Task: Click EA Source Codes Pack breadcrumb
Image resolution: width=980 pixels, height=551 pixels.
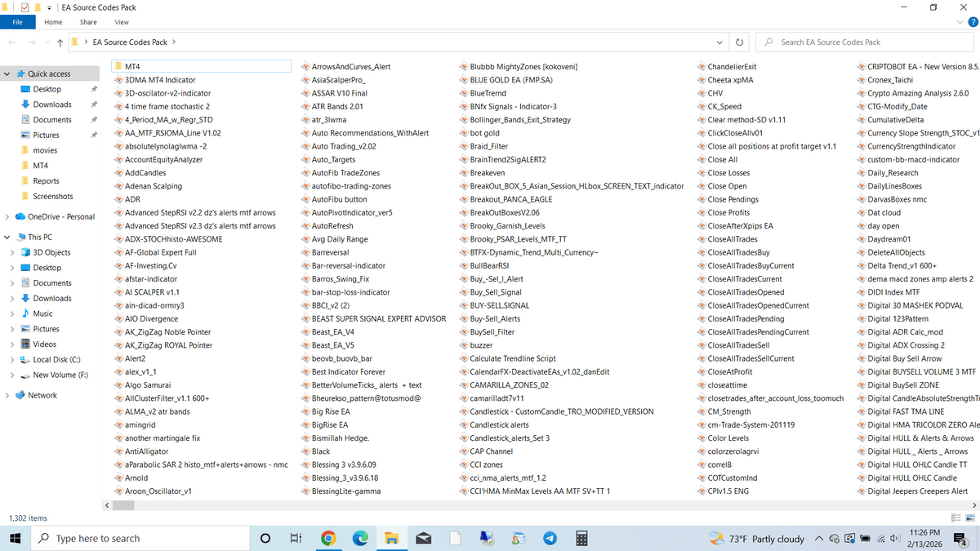Action: (130, 42)
